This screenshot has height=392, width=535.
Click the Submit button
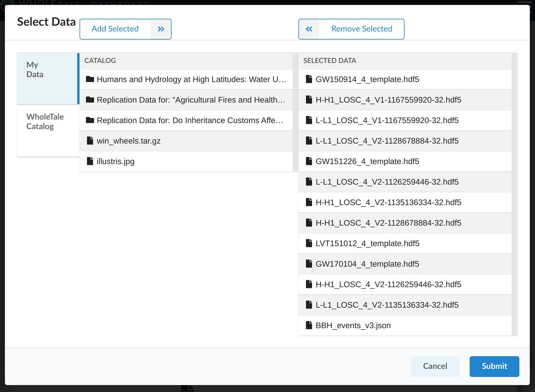[494, 366]
